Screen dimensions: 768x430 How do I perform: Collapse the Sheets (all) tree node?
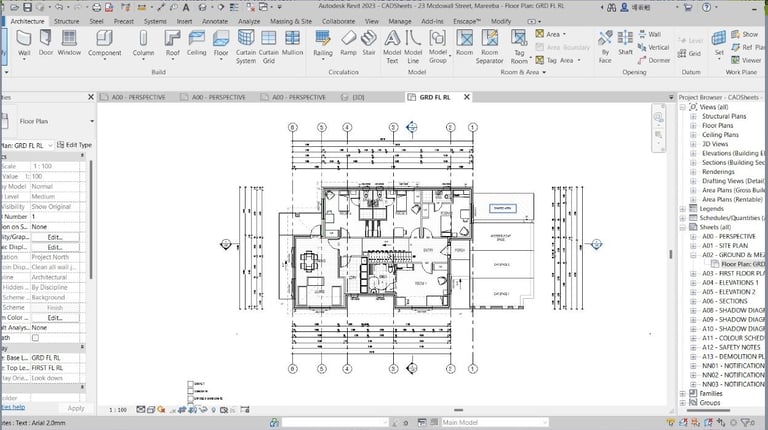683,228
